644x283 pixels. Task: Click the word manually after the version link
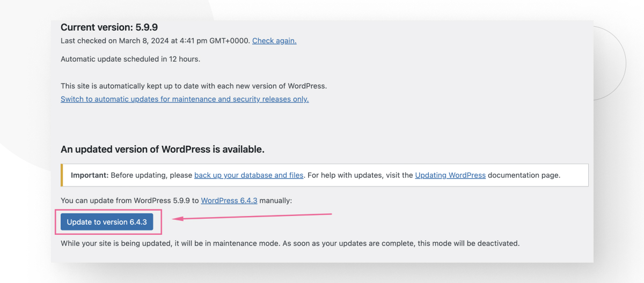(275, 200)
